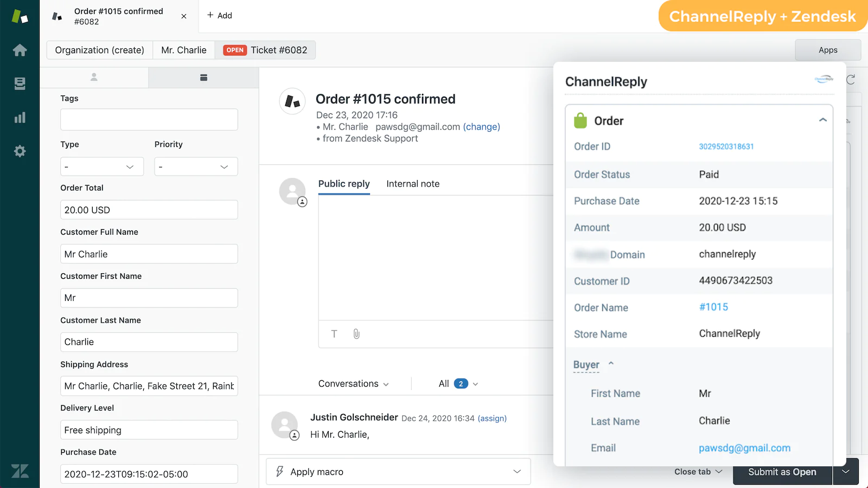The image size is (868, 488).
Task: Select the Public reply tab
Action: pyautogui.click(x=344, y=184)
